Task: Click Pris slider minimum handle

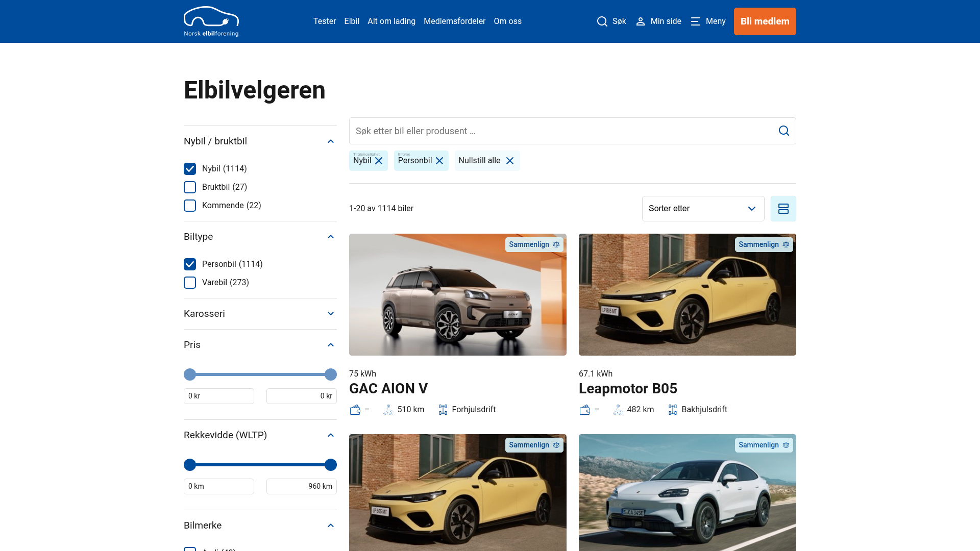Action: 190,374
